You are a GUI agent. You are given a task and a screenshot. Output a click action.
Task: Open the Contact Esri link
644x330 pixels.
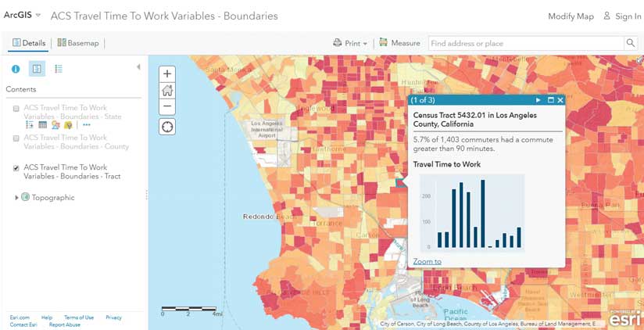coord(23,325)
